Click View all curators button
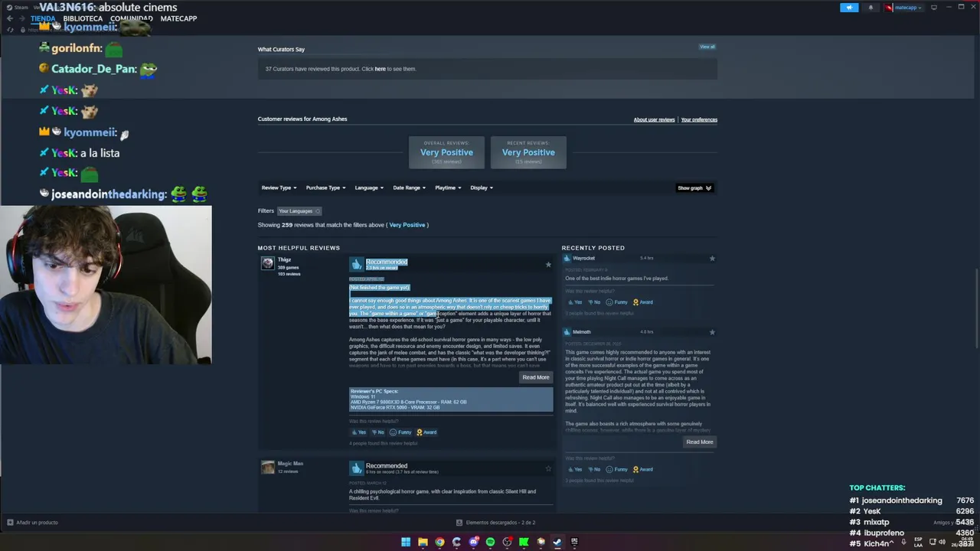This screenshot has width=980, height=551. point(707,47)
